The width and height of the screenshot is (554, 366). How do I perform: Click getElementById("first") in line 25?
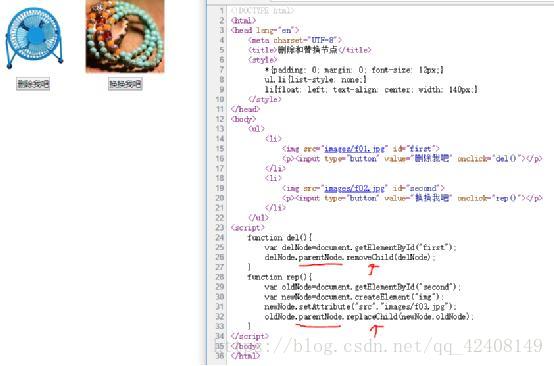pos(404,247)
